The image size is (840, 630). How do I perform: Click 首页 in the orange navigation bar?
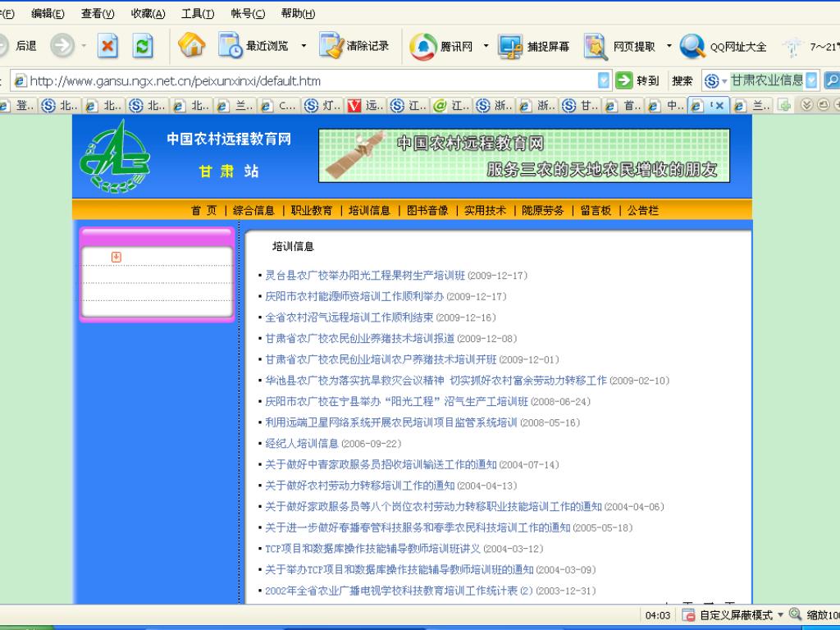click(x=204, y=211)
